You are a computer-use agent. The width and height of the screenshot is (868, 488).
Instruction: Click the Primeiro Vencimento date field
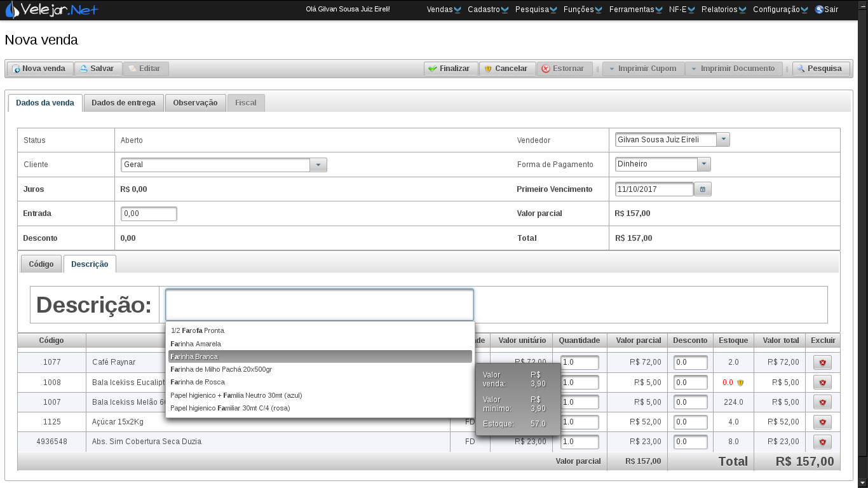(654, 189)
